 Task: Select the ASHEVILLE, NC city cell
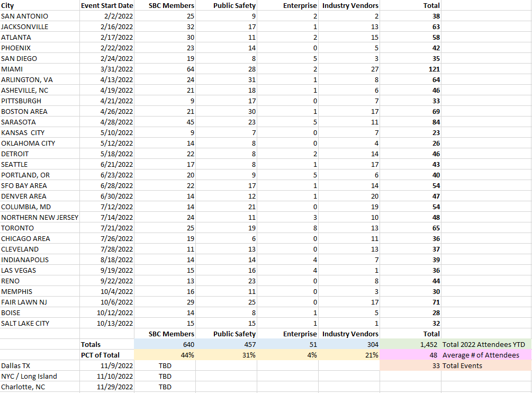[x=40, y=90]
